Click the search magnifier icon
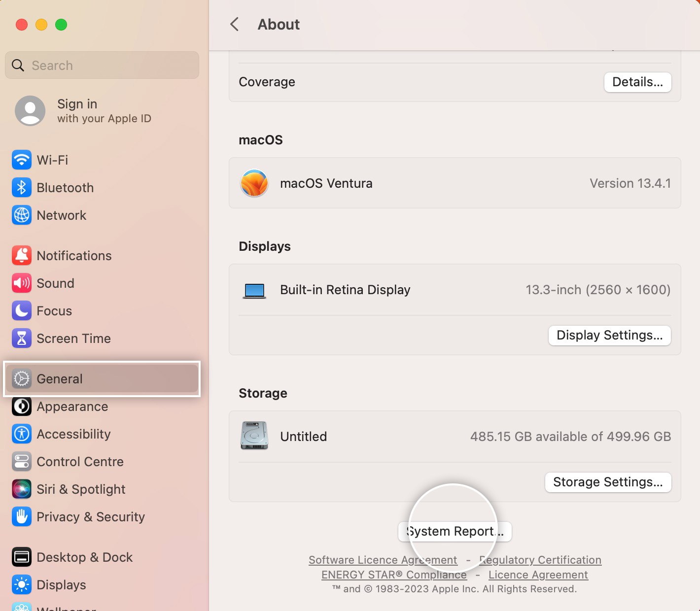The image size is (700, 611). 18,65
